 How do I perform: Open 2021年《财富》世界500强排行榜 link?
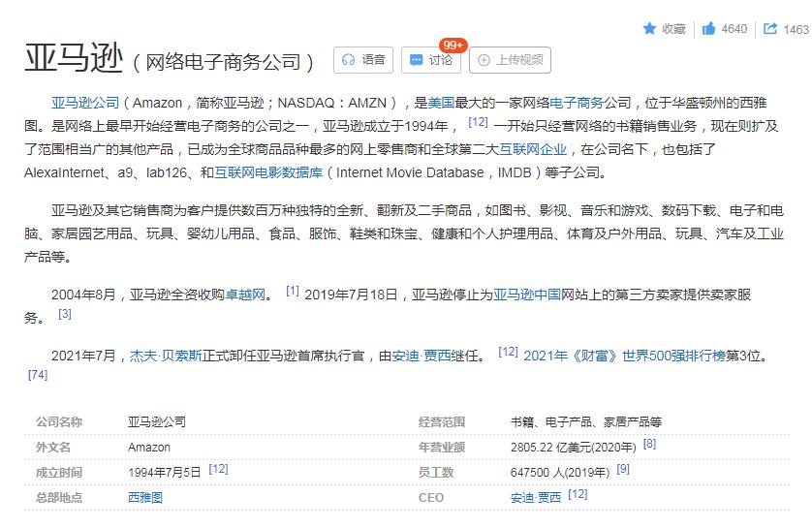(625, 356)
